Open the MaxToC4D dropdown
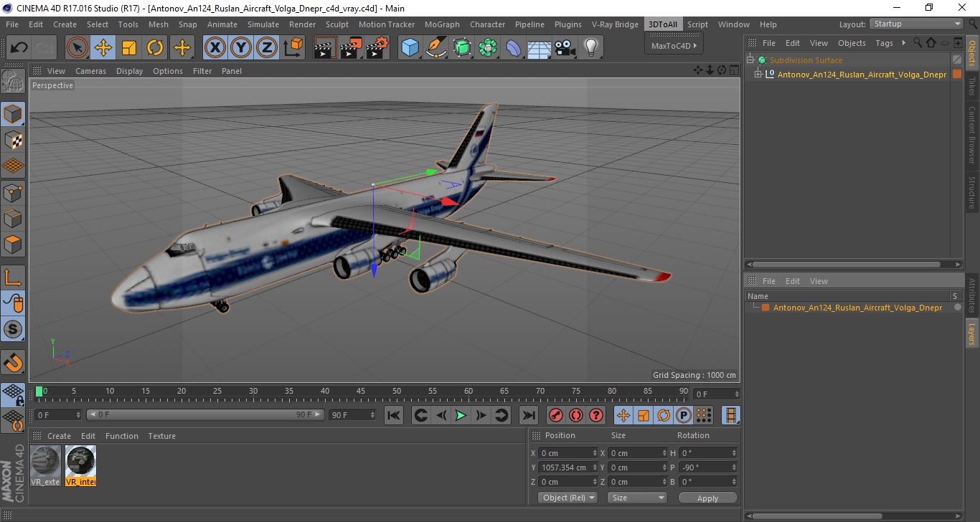This screenshot has width=980, height=522. tap(674, 45)
